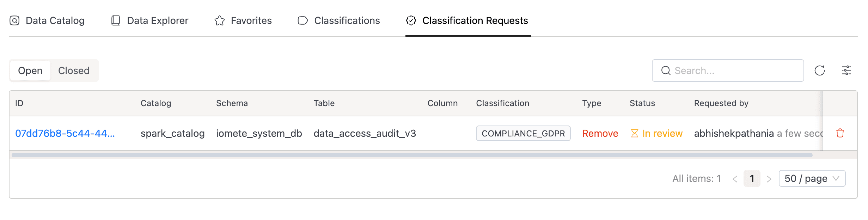Image resolution: width=868 pixels, height=220 pixels.
Task: Click the Classifications tag icon
Action: tap(302, 20)
